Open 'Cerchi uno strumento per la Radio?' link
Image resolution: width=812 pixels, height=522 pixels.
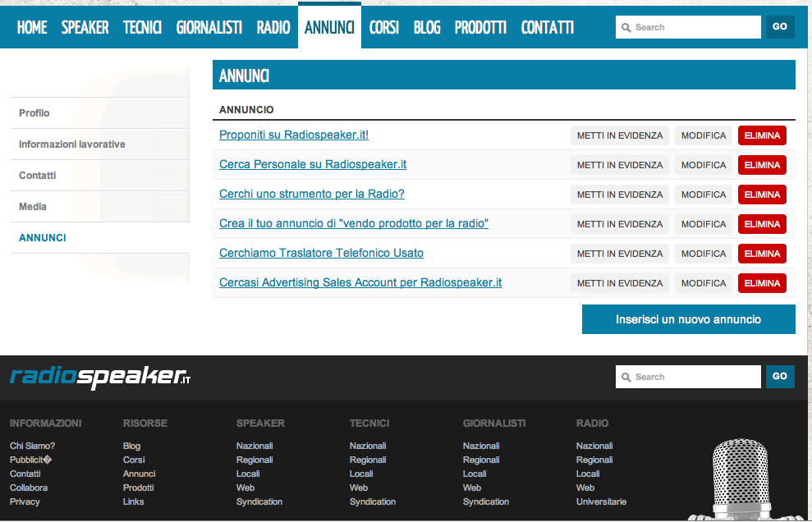[312, 194]
